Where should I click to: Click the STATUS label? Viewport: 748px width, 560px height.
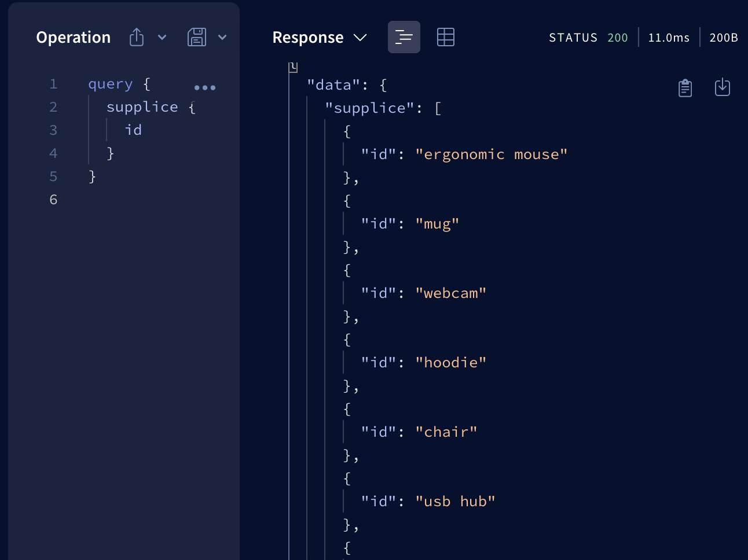[x=573, y=38]
